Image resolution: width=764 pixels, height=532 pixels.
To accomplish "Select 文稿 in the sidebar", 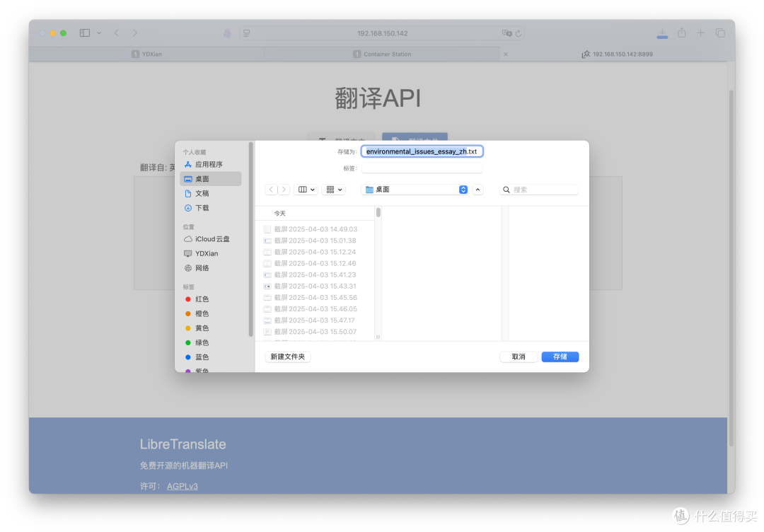I will [x=211, y=193].
